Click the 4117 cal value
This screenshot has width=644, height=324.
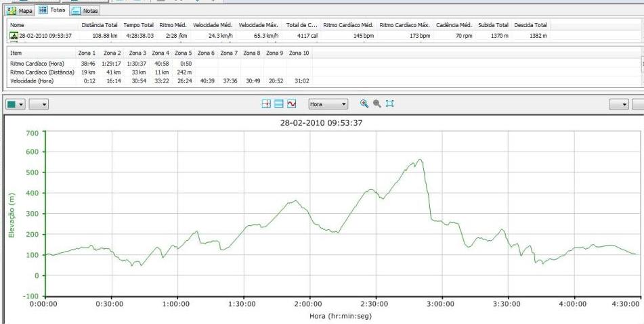click(x=308, y=36)
